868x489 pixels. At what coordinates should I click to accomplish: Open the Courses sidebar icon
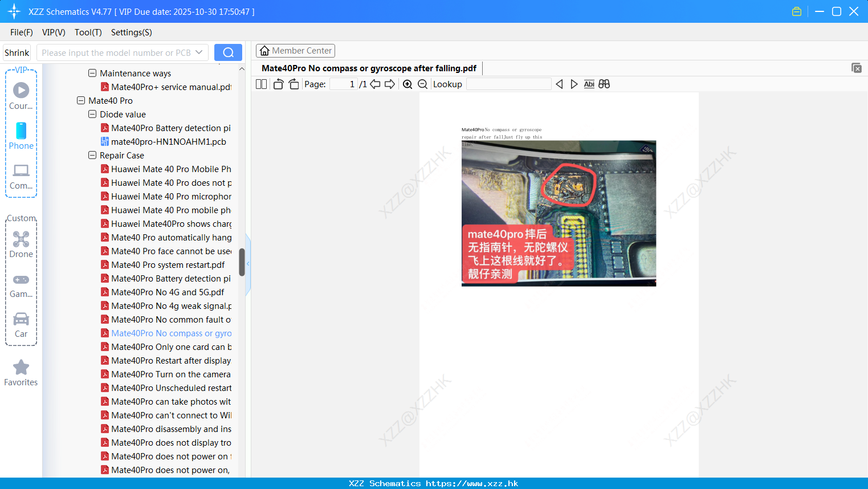21,96
